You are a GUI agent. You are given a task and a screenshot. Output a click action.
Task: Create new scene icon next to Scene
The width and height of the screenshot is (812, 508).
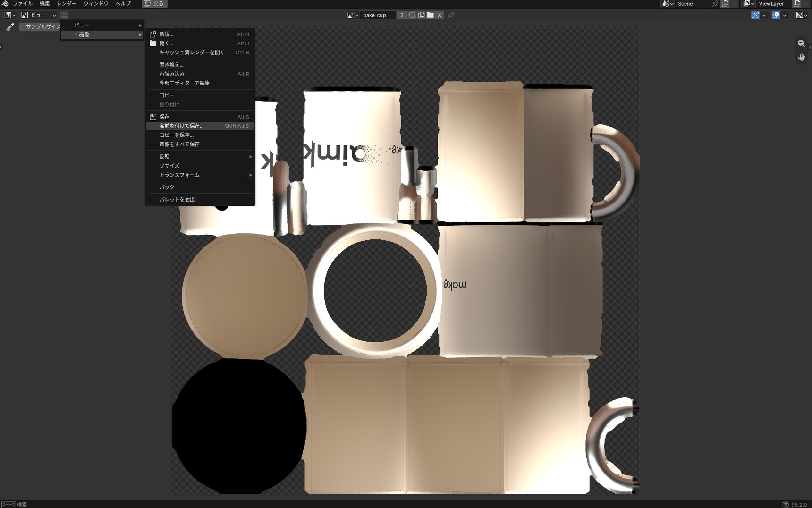725,4
